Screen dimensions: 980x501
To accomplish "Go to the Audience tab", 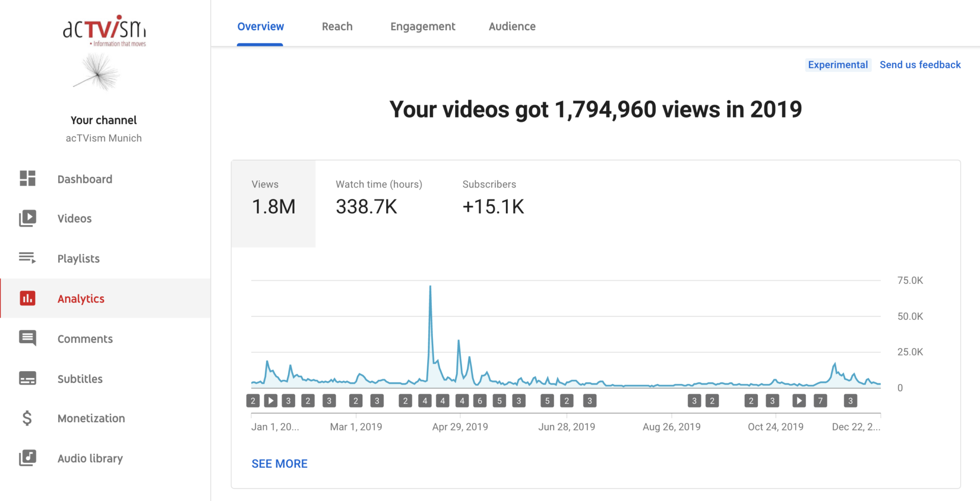I will coord(512,27).
